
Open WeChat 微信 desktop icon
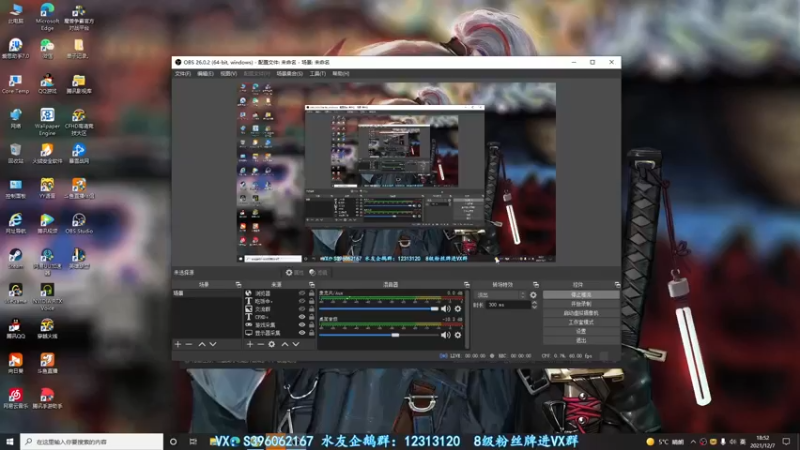(47, 48)
